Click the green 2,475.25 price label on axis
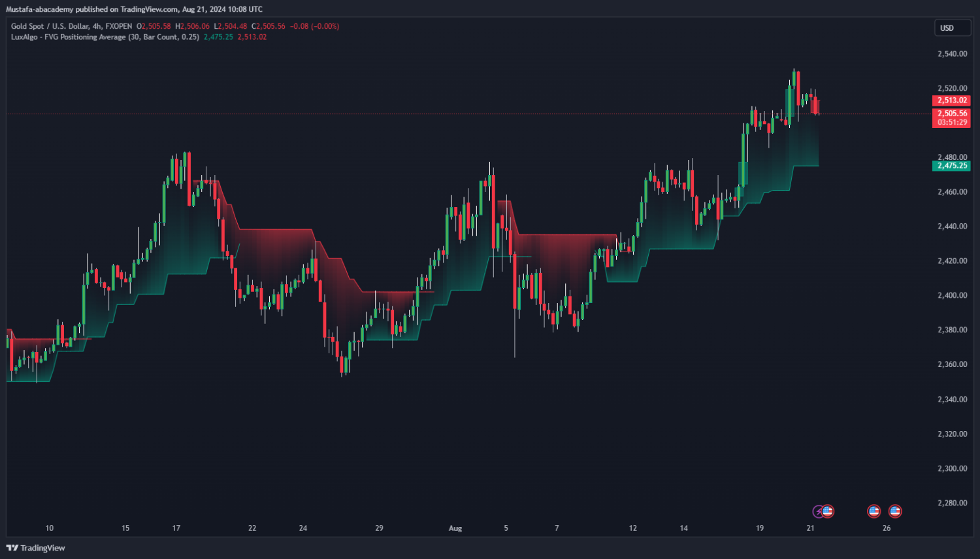This screenshot has width=980, height=559. point(951,166)
